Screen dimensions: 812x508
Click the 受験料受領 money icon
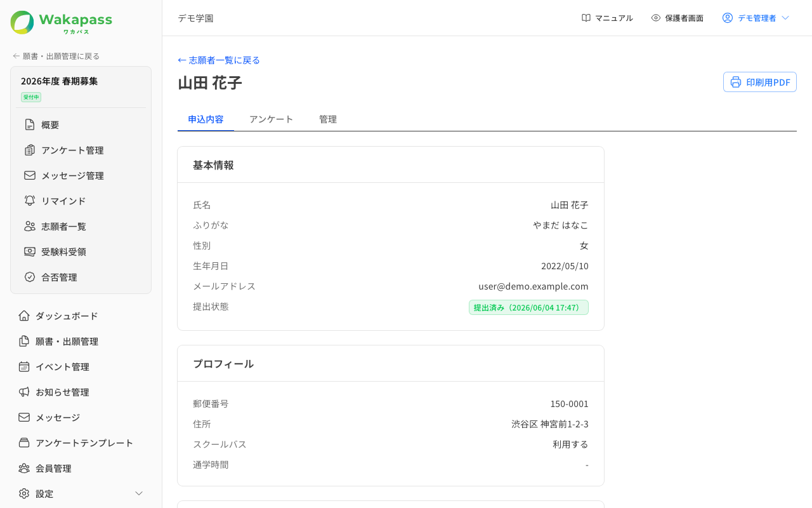pos(30,251)
